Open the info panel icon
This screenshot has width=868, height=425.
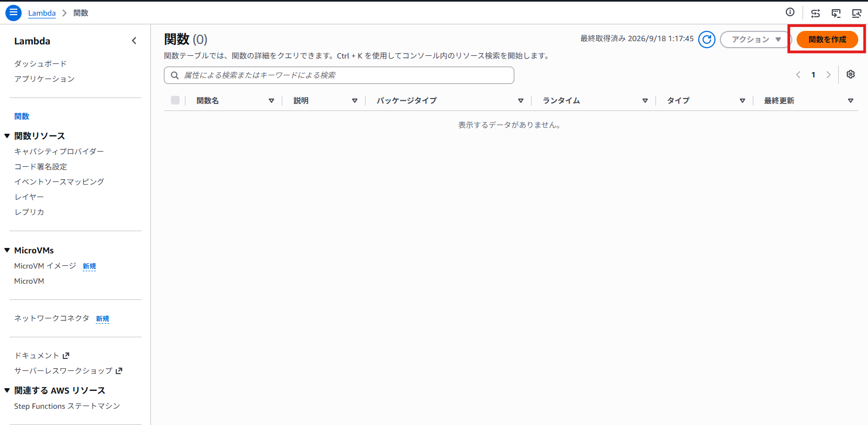[x=790, y=12]
